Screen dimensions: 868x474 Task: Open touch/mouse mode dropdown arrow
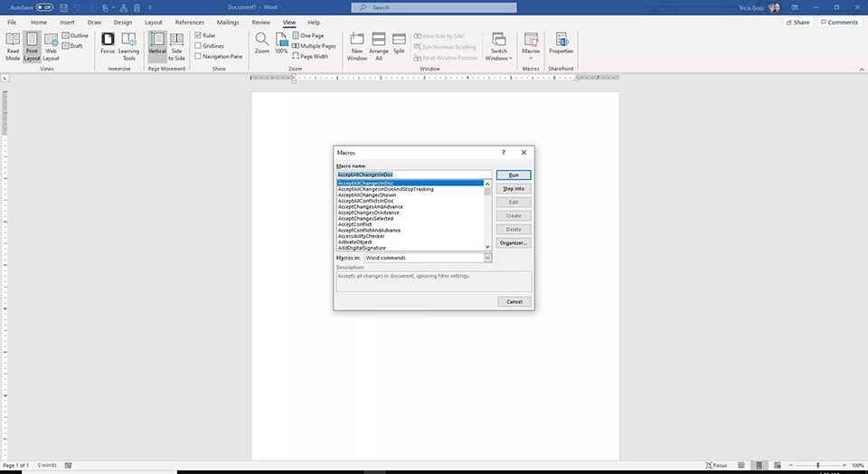pos(114,8)
